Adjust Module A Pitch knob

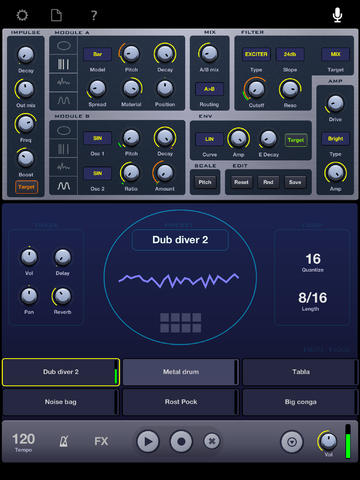tap(131, 53)
